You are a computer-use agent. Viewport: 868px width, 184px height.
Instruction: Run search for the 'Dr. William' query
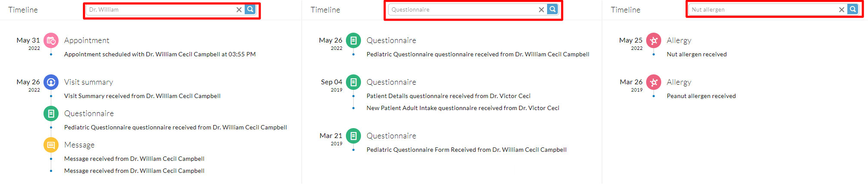[x=250, y=9]
